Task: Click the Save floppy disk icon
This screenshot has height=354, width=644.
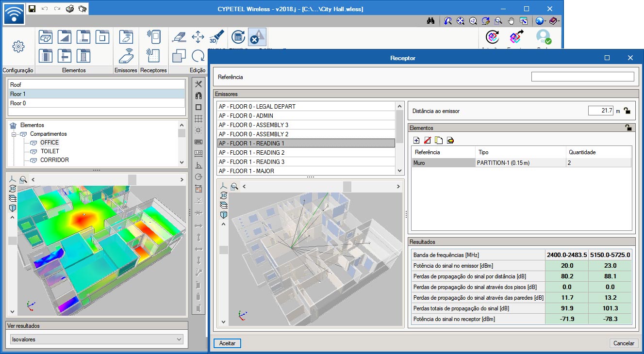Action: (x=32, y=9)
